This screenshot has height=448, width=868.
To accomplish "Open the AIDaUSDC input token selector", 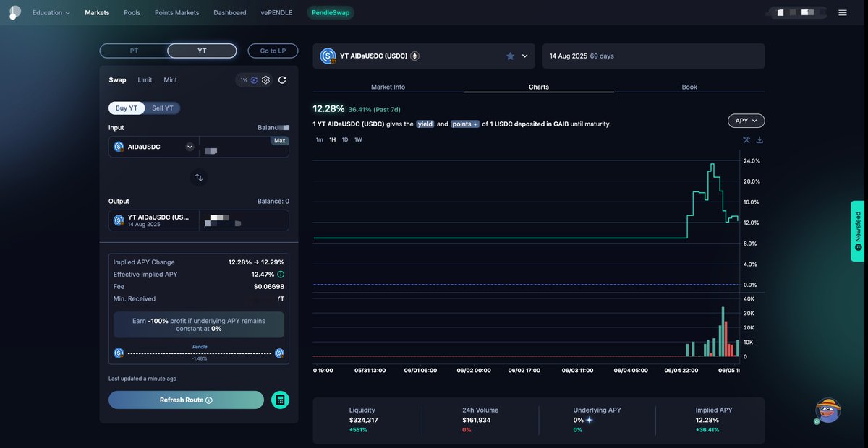I will (x=154, y=147).
